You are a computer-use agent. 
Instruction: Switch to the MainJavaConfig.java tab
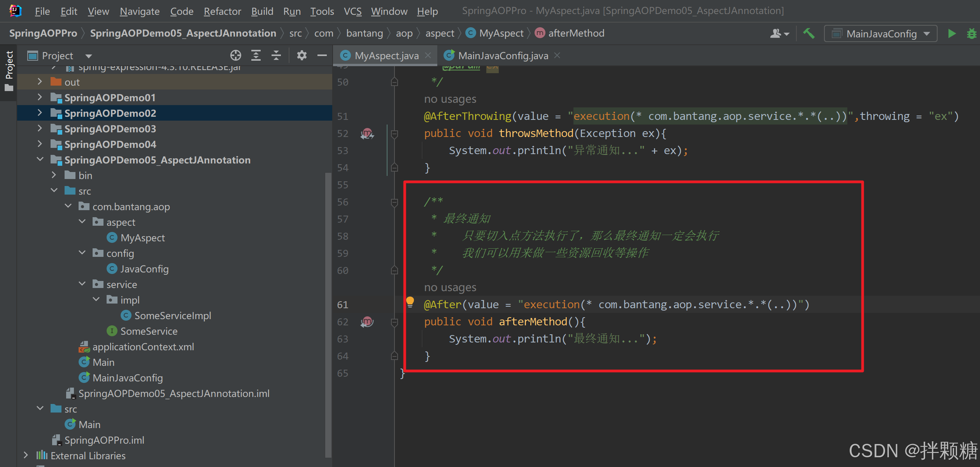[503, 56]
